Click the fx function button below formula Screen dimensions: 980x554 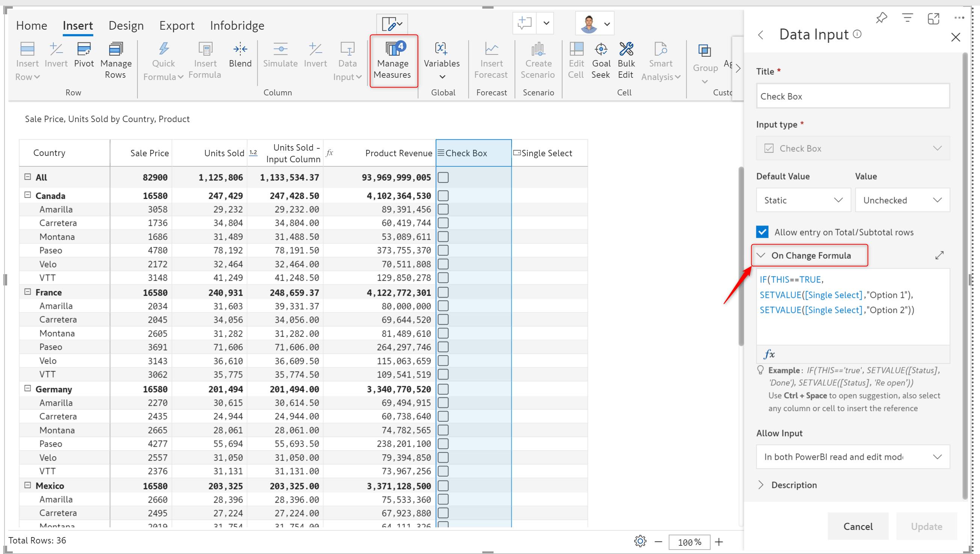coord(769,354)
